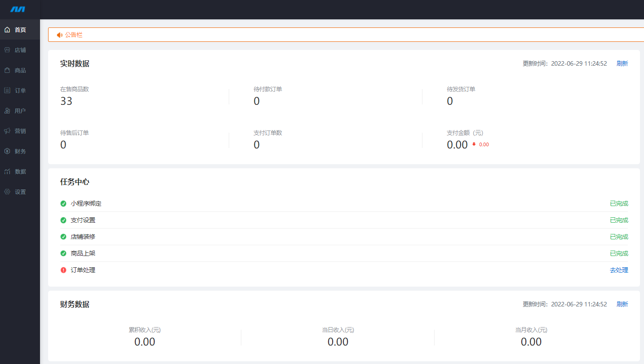Click the finance icon beside 财务
The image size is (644, 364).
[x=7, y=151]
